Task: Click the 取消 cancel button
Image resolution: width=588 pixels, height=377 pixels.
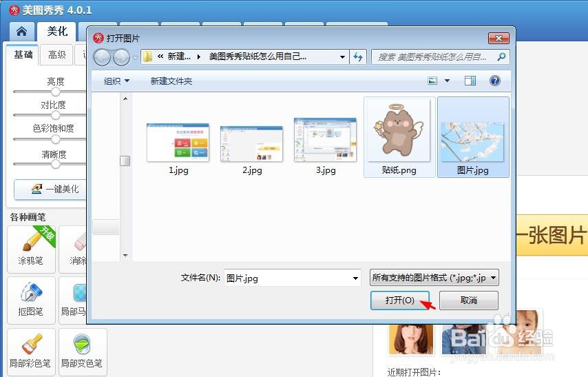Action: point(469,300)
